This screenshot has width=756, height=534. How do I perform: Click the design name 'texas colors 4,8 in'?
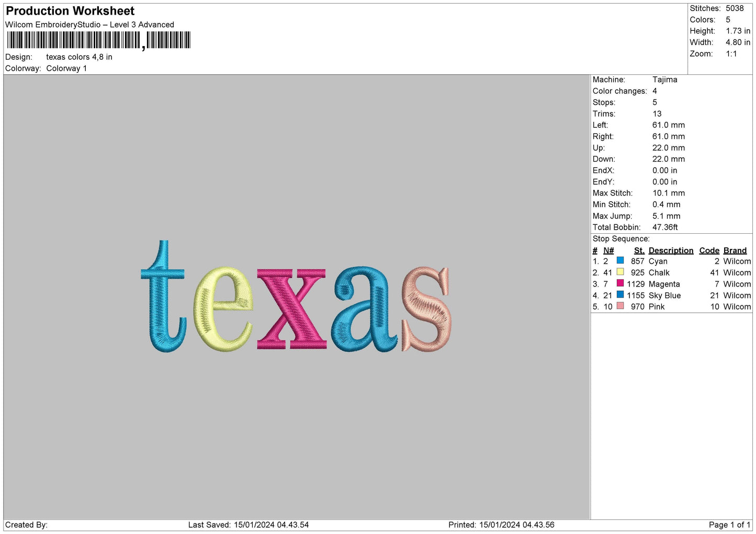tap(79, 57)
